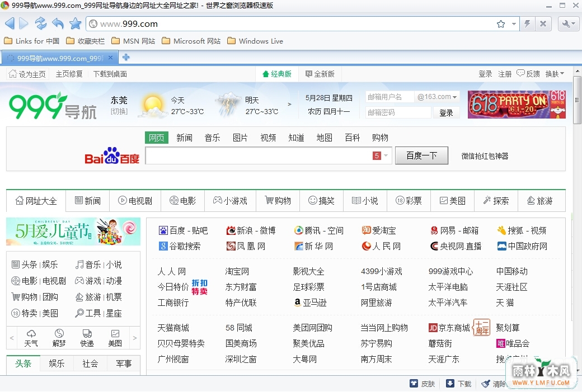Open the 彩票 navigation tab

(x=409, y=201)
